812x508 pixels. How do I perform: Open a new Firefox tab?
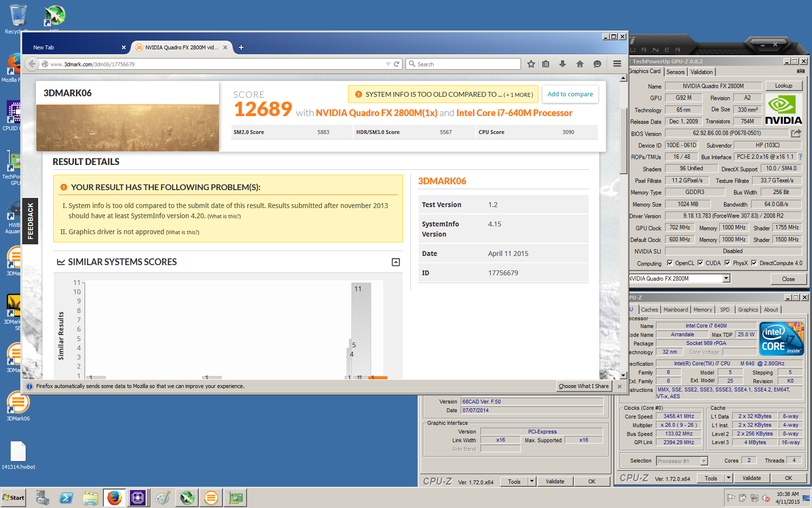(241, 47)
